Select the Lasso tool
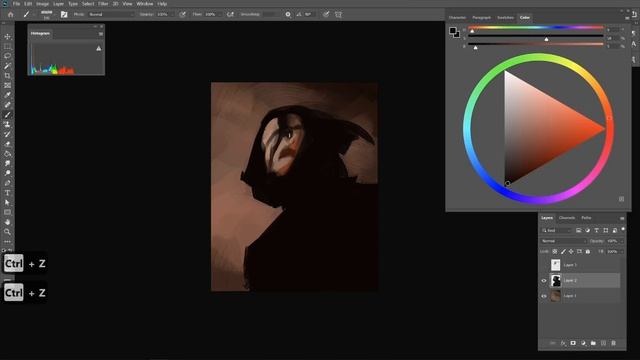Viewport: 640px width, 360px height. tap(7, 56)
